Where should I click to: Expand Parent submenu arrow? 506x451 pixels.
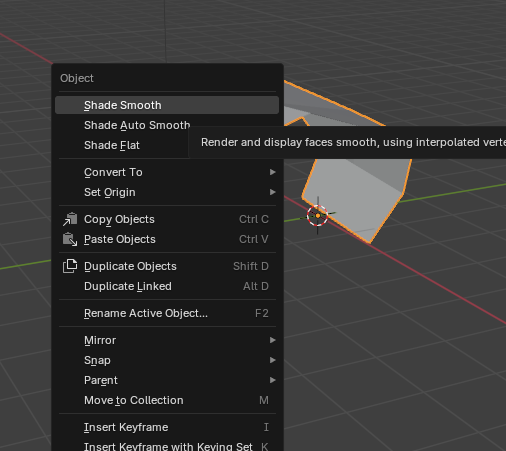273,380
